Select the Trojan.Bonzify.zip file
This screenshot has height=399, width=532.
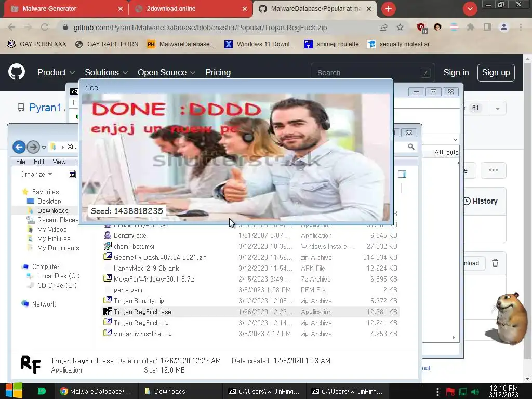click(x=138, y=301)
